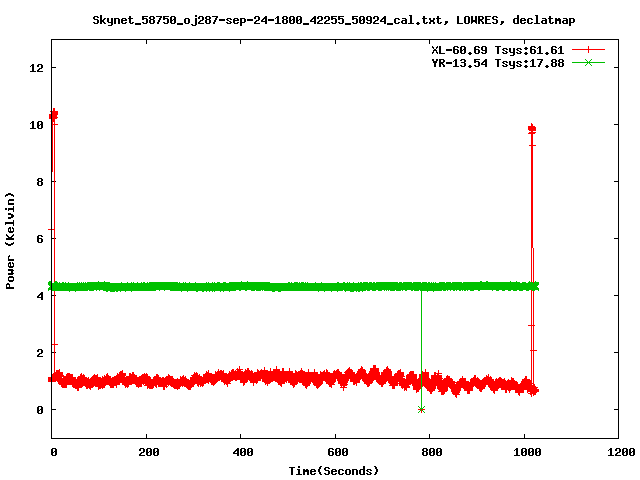This screenshot has height=480, width=640.
Task: Select the YR-13.54 Tsys:17.88 legend entry
Action: tap(498, 63)
